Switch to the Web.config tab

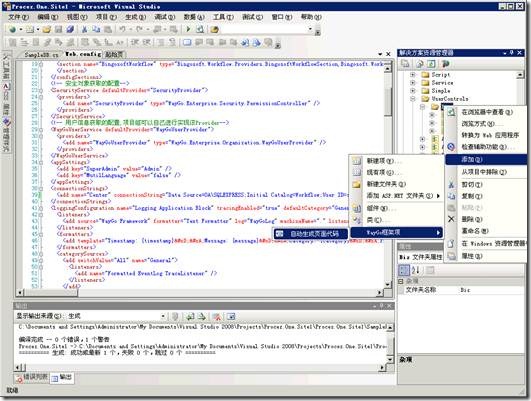click(x=83, y=54)
